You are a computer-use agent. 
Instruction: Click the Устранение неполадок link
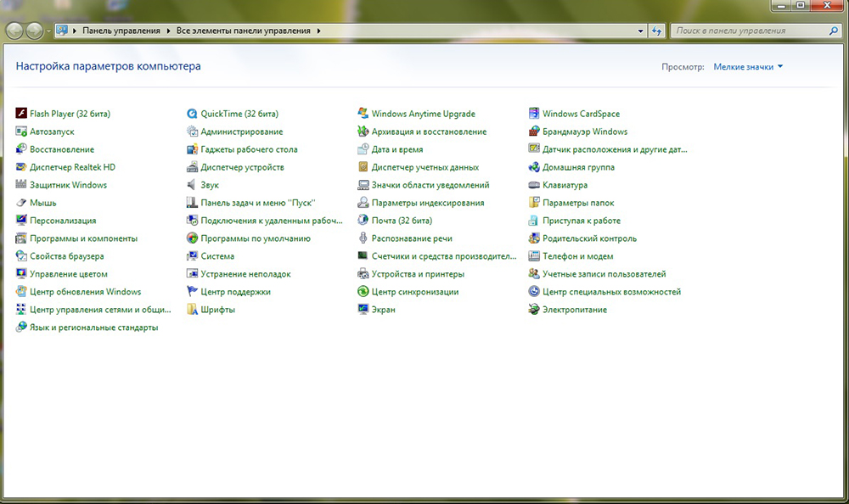[245, 274]
